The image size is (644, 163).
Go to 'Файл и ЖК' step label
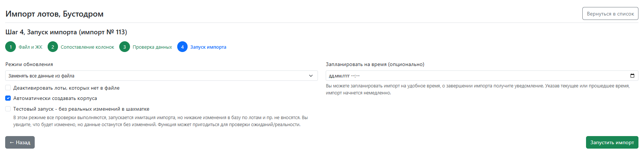tap(30, 47)
